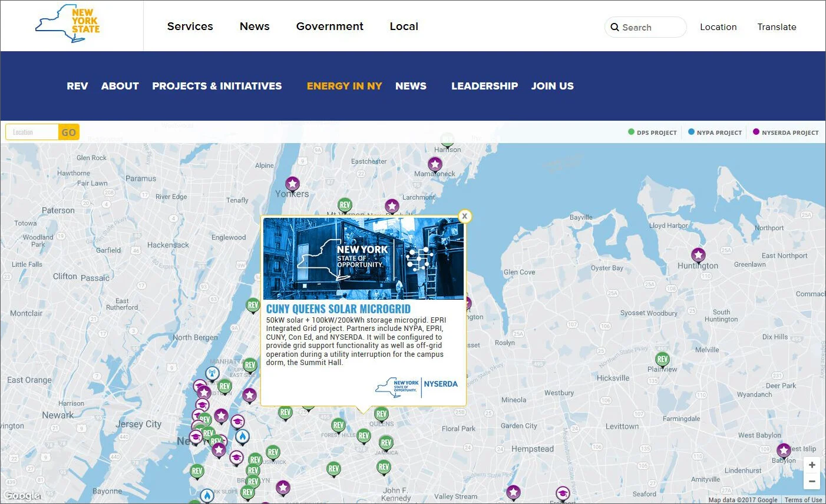Click the New York State logo
826x504 pixels.
click(68, 24)
